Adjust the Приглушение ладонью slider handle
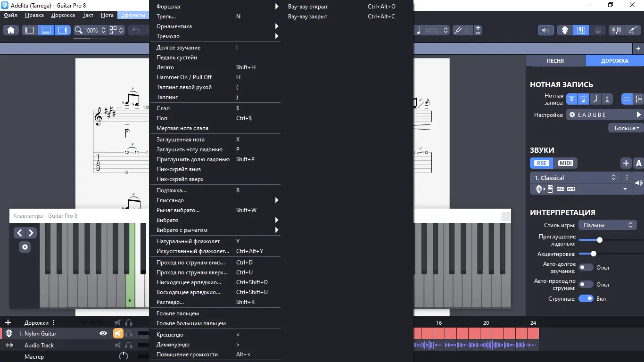The width and height of the screenshot is (644, 362). coord(600,240)
